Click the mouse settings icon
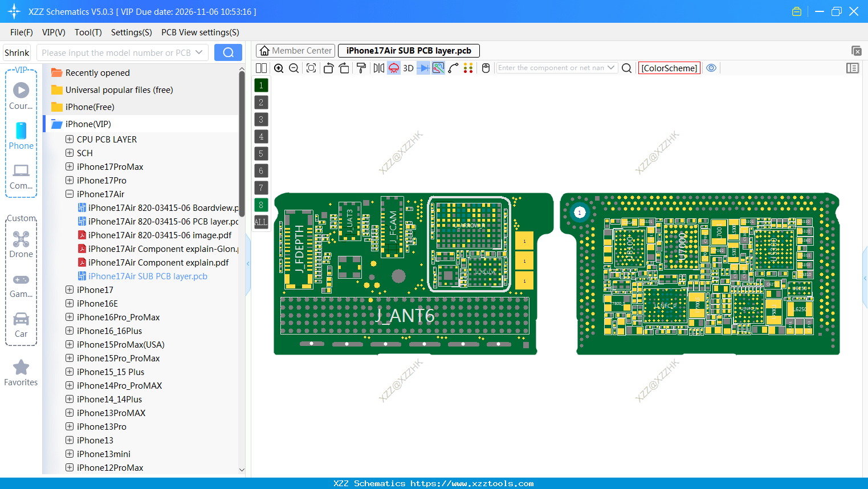This screenshot has height=489, width=868. tap(486, 68)
